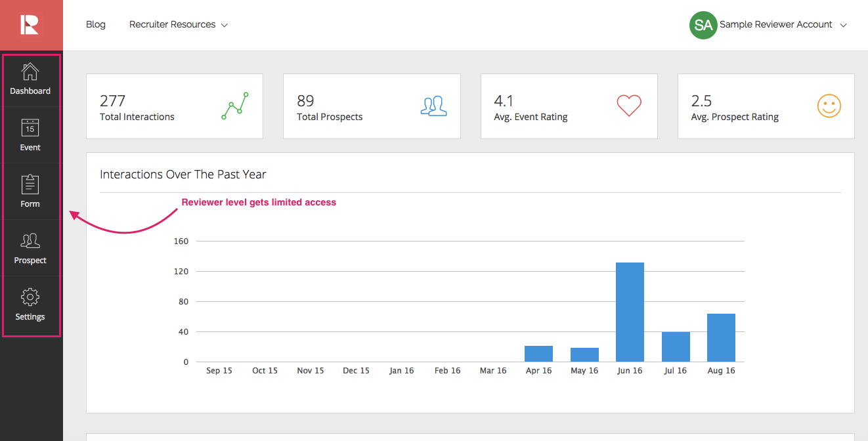Click the orange smiley prospect rating icon
The image size is (868, 441).
[x=829, y=106]
